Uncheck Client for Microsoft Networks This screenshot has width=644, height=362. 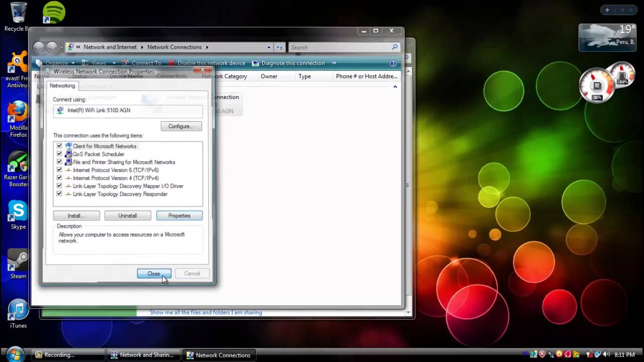click(x=59, y=146)
